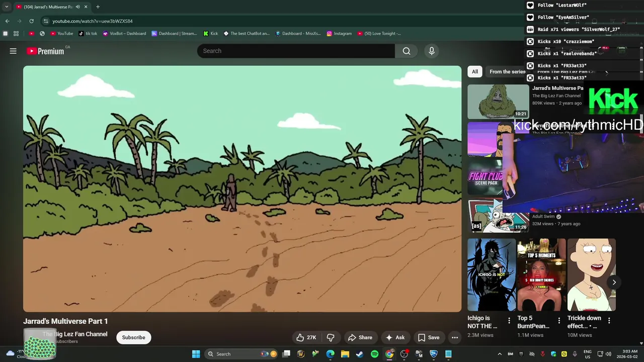Open the Top 5 BurntPeanut short

[541, 275]
